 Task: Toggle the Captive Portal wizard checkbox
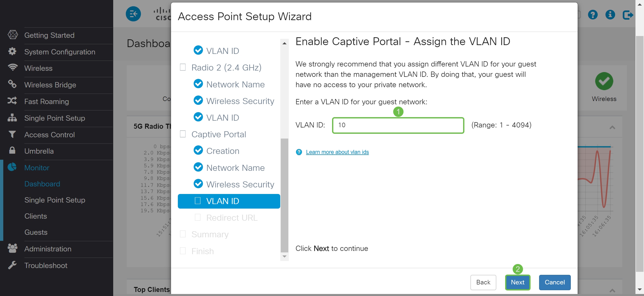tap(183, 134)
